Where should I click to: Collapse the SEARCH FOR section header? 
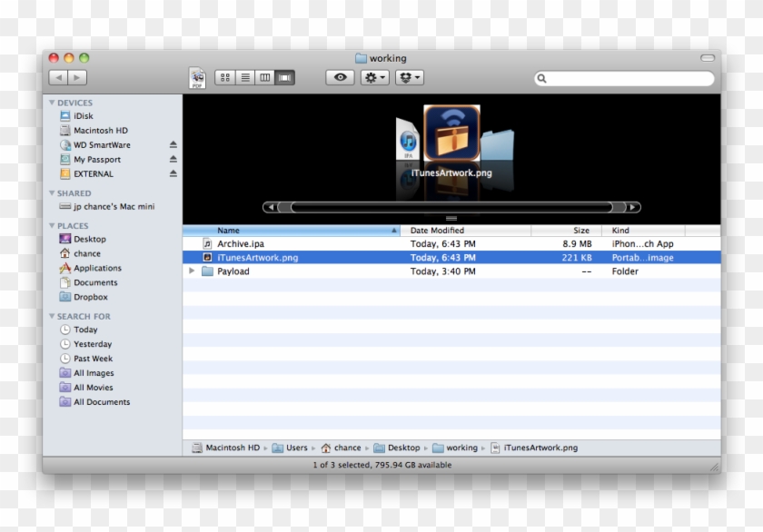[53, 316]
